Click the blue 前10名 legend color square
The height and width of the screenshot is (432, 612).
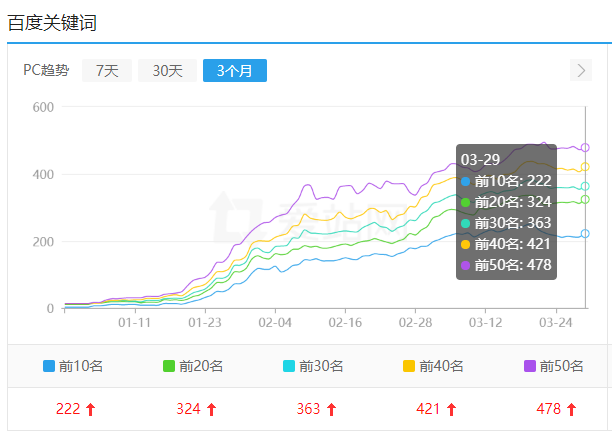49,366
